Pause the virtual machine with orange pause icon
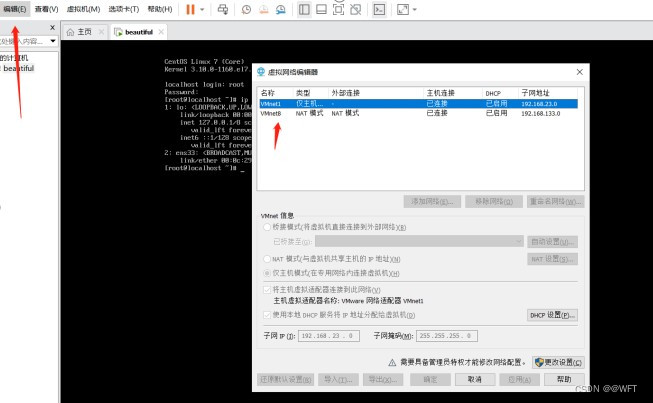Viewport: 653px width, 403px height. pos(190,9)
